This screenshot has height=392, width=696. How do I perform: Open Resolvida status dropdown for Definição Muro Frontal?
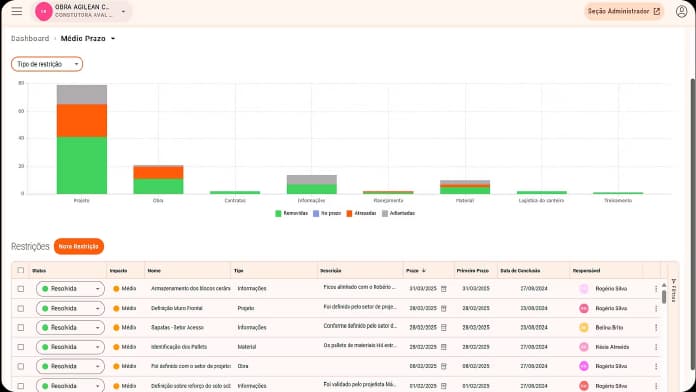click(70, 308)
